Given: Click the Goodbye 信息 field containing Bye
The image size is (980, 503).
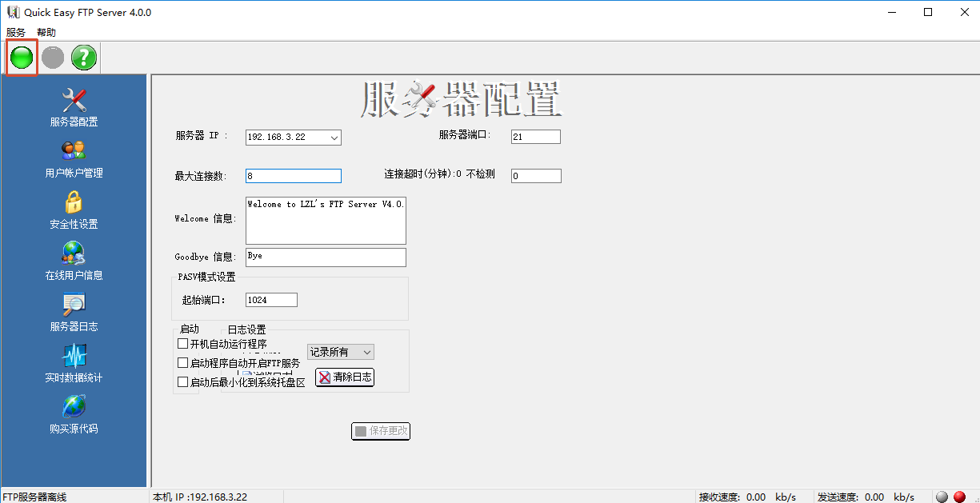Looking at the screenshot, I should click(326, 257).
